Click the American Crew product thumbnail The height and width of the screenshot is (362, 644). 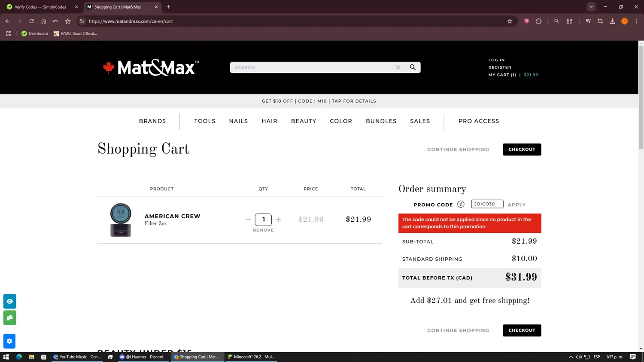(x=121, y=220)
